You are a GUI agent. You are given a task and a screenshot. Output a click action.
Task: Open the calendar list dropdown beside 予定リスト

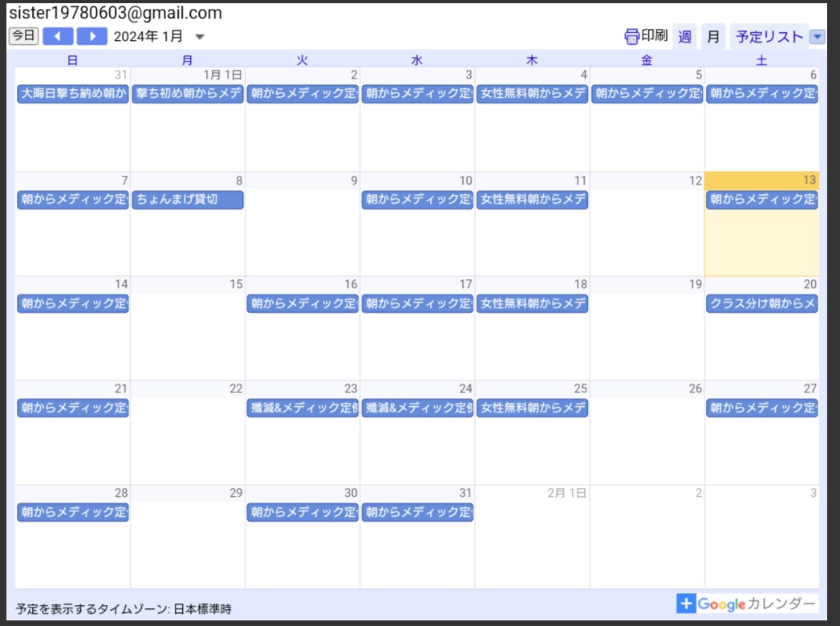pos(818,36)
